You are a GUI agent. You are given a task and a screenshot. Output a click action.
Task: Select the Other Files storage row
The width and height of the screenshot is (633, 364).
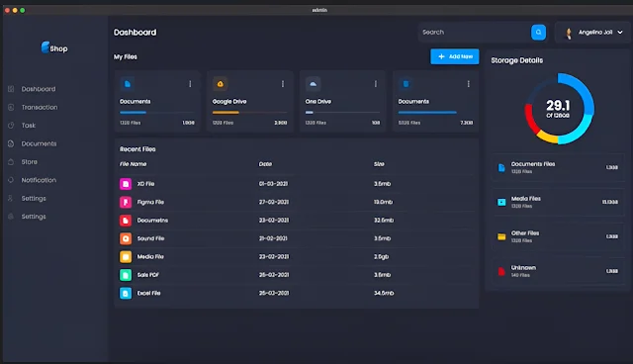click(x=558, y=236)
